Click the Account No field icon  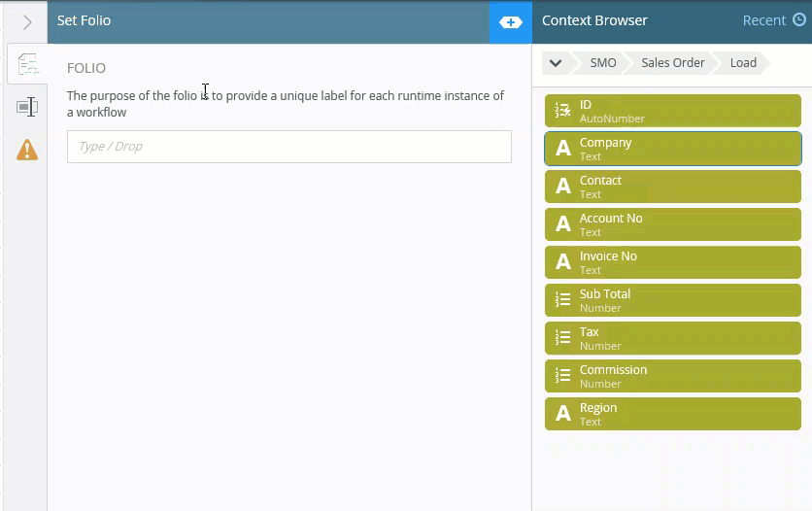[562, 224]
